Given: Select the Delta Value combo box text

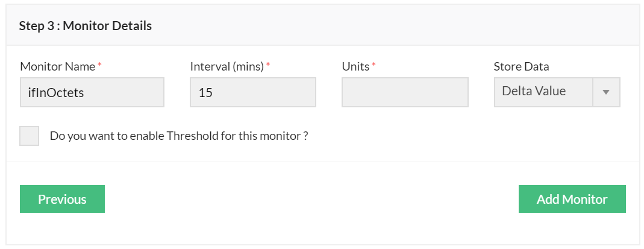Looking at the screenshot, I should (534, 92).
